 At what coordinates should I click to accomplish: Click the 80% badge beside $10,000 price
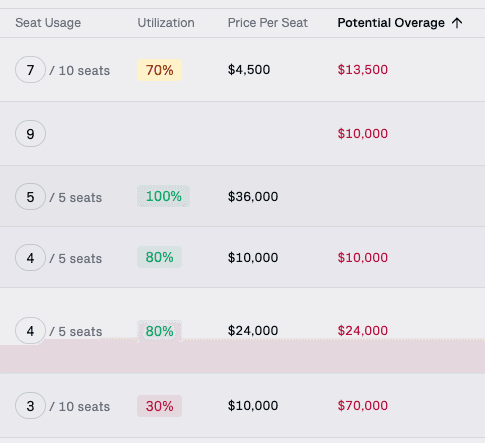159,257
